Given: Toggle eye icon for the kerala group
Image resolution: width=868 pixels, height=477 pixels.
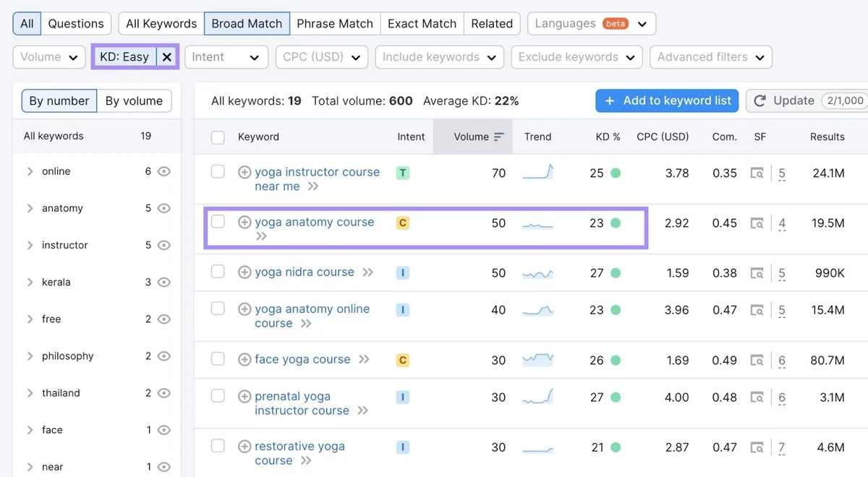Looking at the screenshot, I should click(x=164, y=282).
